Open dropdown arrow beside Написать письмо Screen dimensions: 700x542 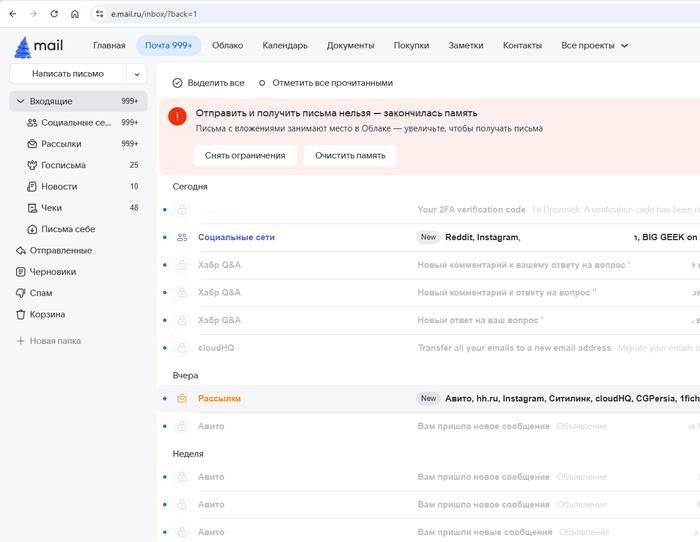pos(137,74)
